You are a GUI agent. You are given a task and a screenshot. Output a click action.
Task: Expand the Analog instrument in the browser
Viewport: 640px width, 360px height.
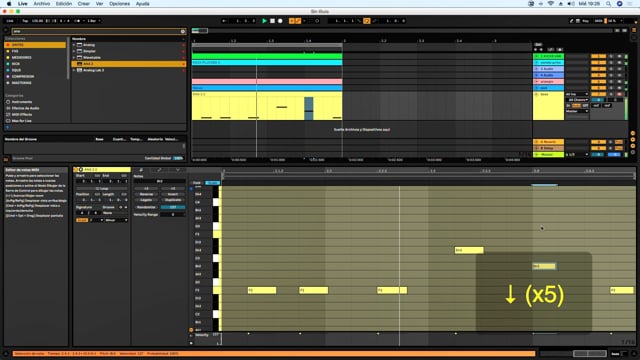[74, 45]
